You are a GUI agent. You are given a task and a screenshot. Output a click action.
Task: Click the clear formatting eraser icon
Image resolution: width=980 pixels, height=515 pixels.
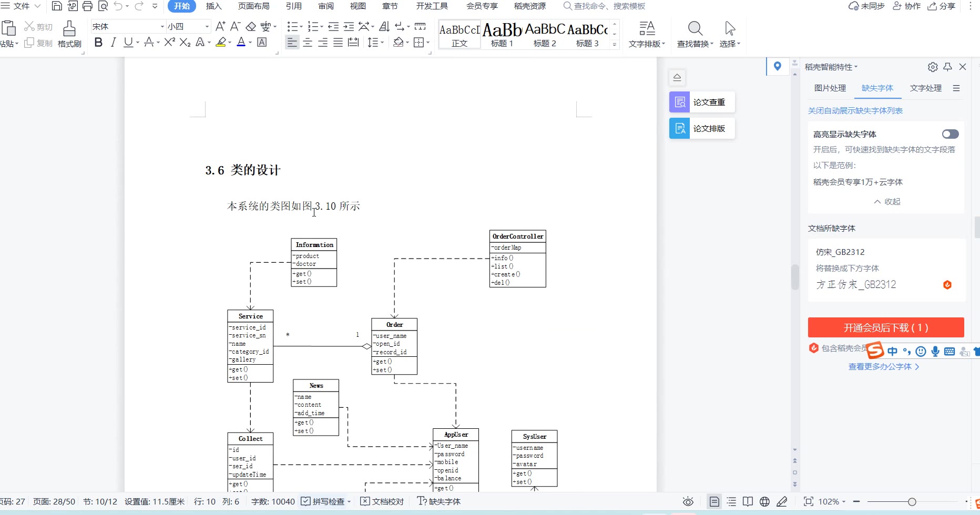click(251, 26)
